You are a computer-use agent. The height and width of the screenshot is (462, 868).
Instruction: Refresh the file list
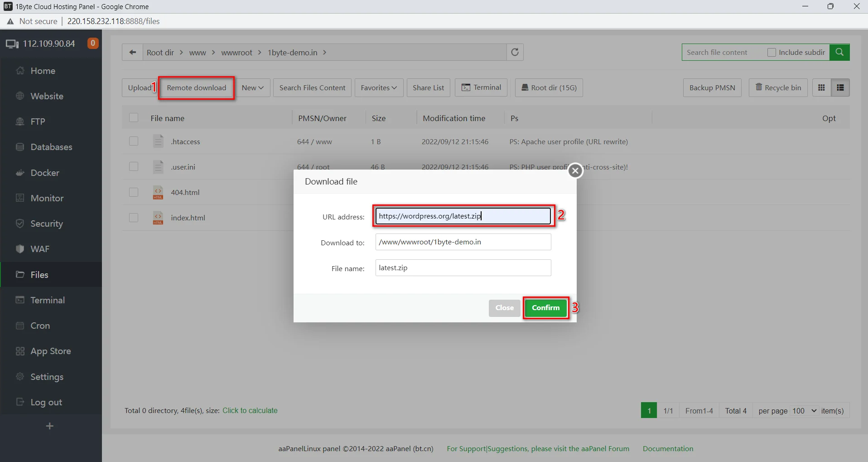[515, 52]
